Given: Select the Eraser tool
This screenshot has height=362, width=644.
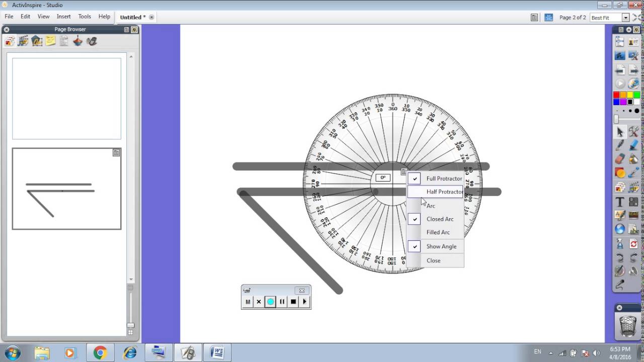Looking at the screenshot, I should (620, 159).
